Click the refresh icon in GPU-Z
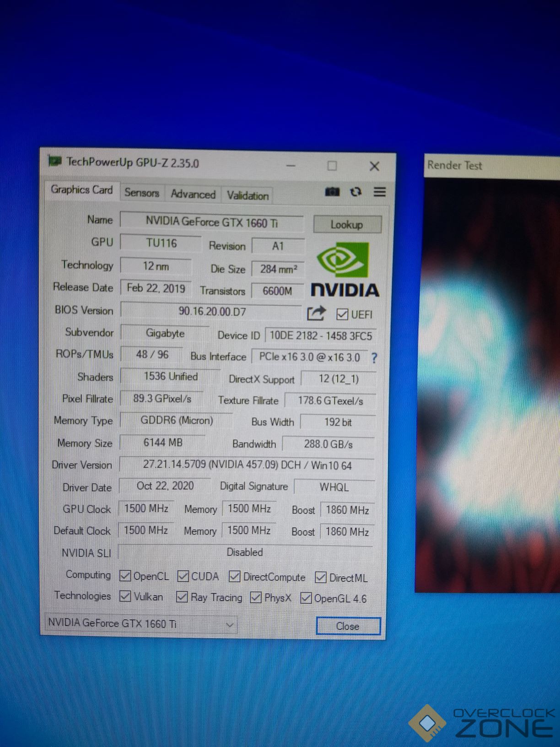The width and height of the screenshot is (560, 747). click(x=355, y=192)
